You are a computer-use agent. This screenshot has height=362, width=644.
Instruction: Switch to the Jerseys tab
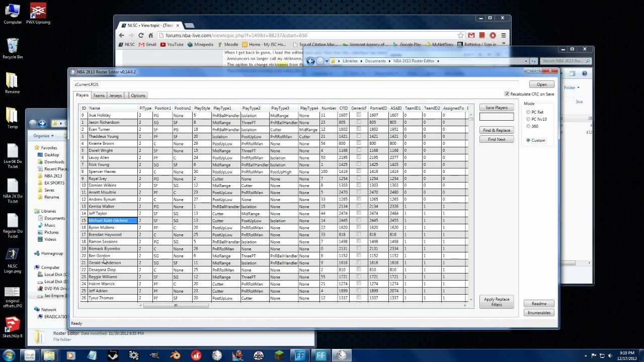pos(115,96)
